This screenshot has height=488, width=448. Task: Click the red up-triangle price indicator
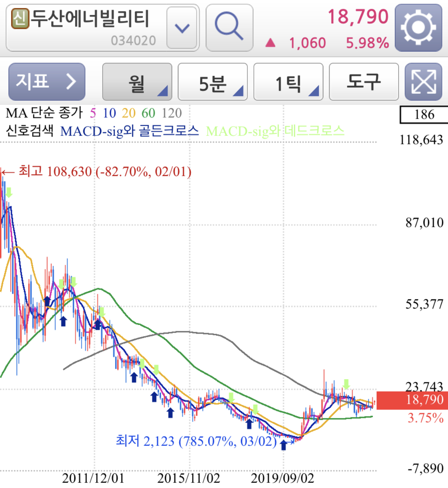(x=270, y=42)
